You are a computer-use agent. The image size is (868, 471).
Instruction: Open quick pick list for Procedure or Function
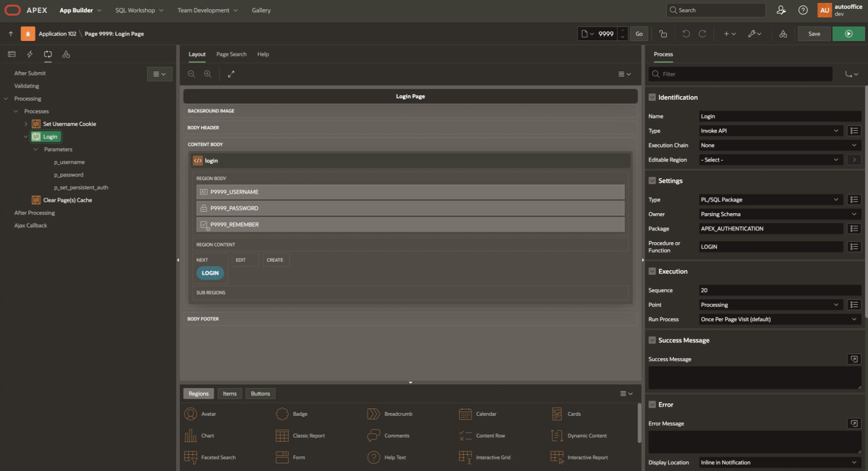[854, 247]
